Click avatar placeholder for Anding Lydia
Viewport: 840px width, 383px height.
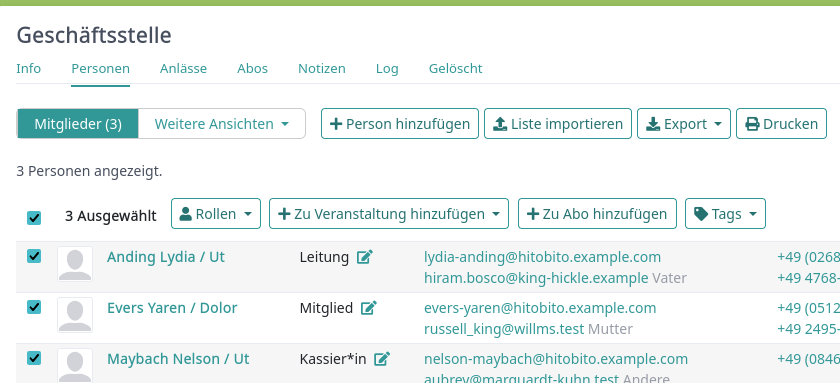pos(75,264)
